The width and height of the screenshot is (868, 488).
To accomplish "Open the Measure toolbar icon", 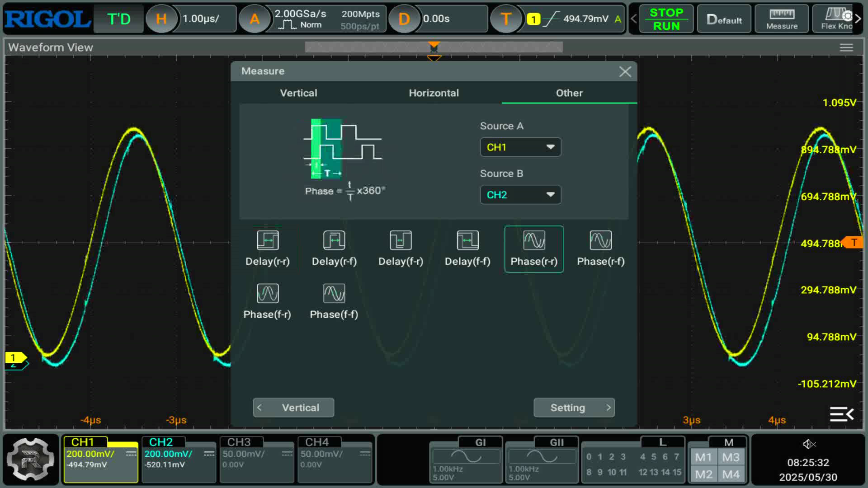I will [782, 19].
